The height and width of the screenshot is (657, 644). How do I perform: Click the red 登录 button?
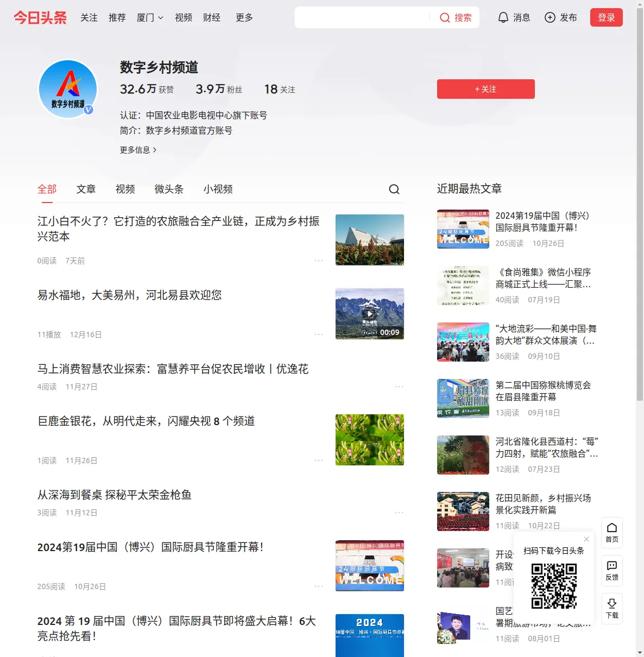(x=607, y=17)
